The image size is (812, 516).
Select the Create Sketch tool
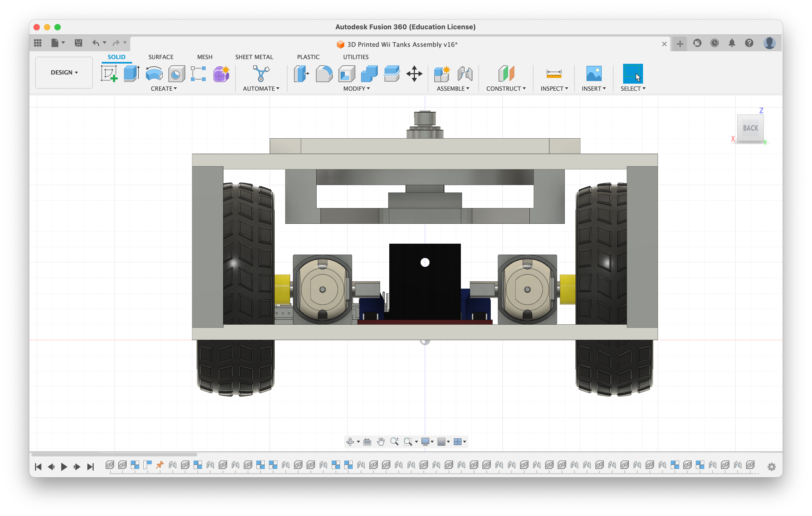(109, 74)
